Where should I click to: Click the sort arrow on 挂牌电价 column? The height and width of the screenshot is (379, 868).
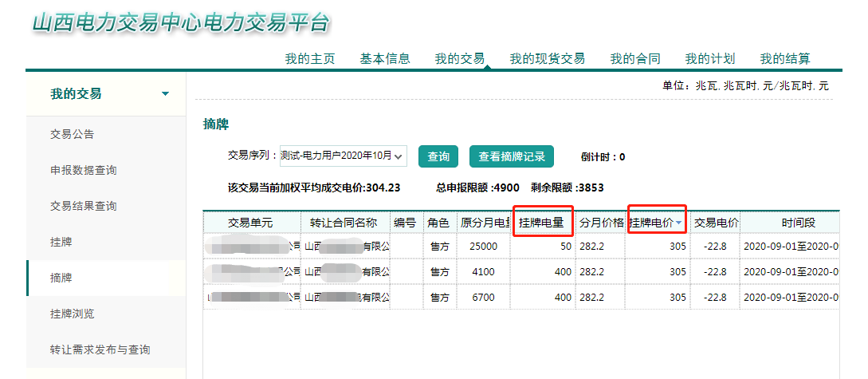(x=678, y=223)
